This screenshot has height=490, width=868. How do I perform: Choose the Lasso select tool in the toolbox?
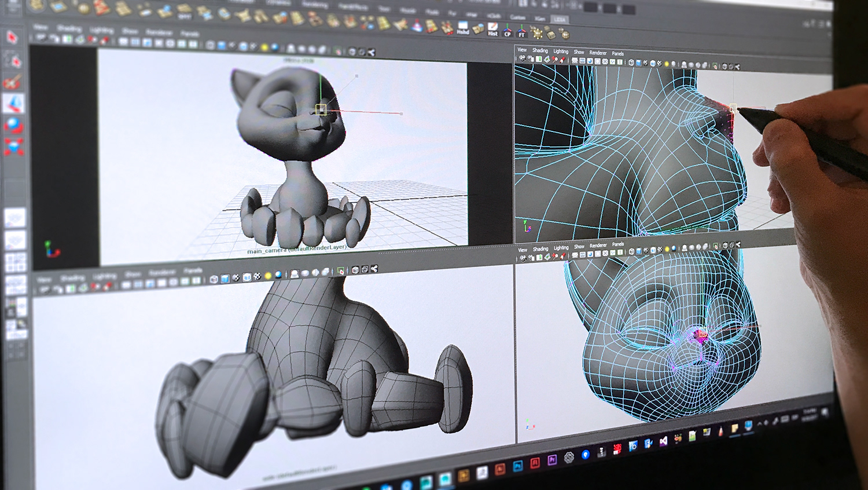click(x=13, y=60)
